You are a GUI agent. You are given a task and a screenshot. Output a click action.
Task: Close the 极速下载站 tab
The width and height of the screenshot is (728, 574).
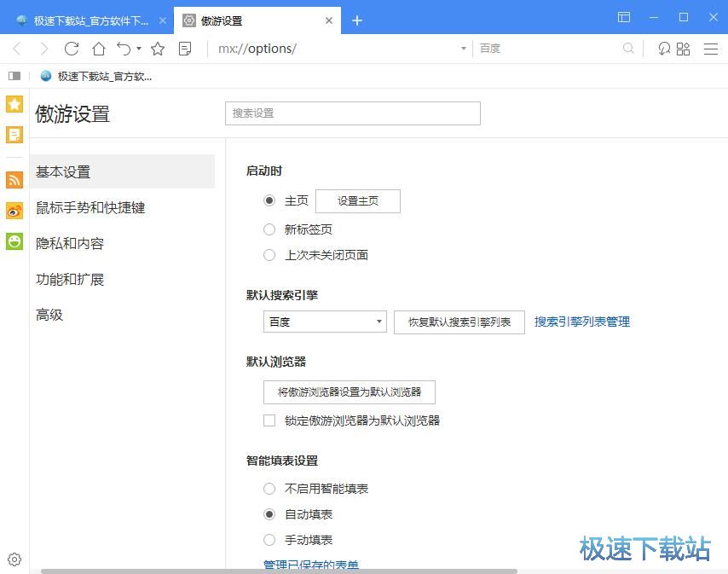[x=163, y=20]
